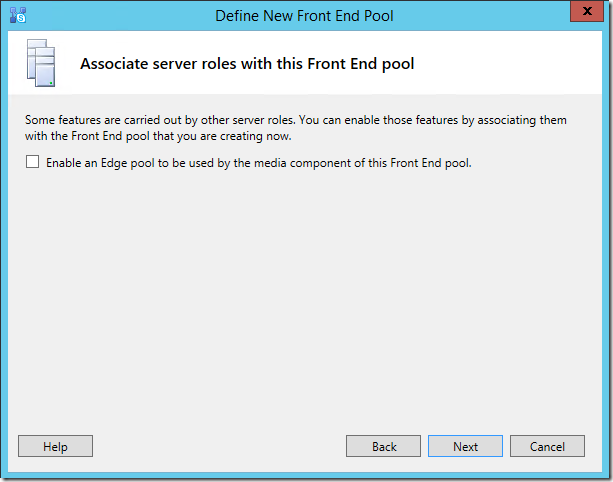Open the Help button
Screen dimensions: 613x482
tap(56, 446)
